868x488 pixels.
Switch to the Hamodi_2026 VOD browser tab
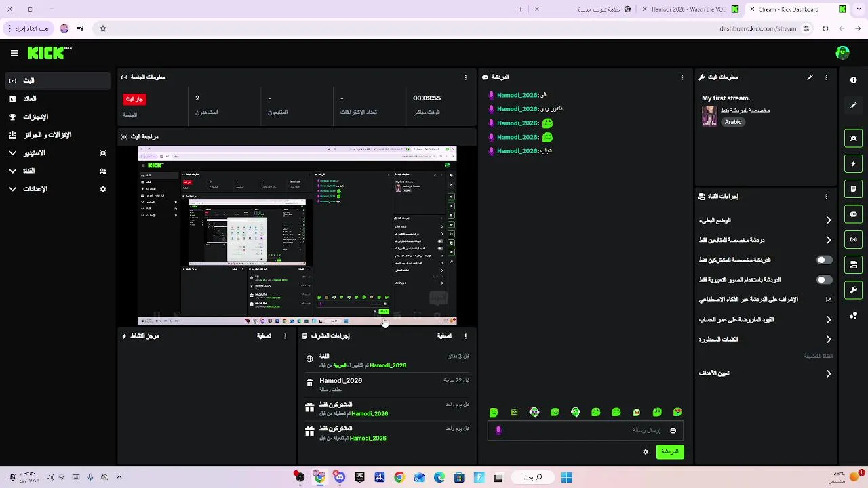coord(690,9)
